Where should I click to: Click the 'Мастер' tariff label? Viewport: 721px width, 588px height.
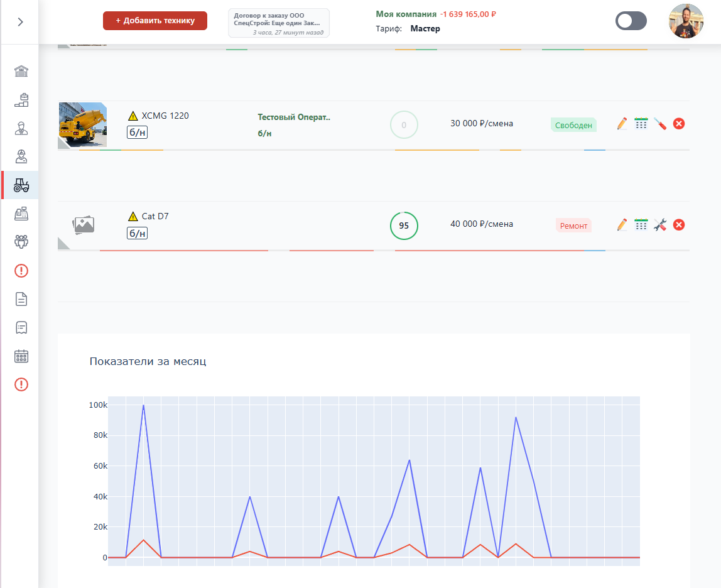click(x=425, y=28)
